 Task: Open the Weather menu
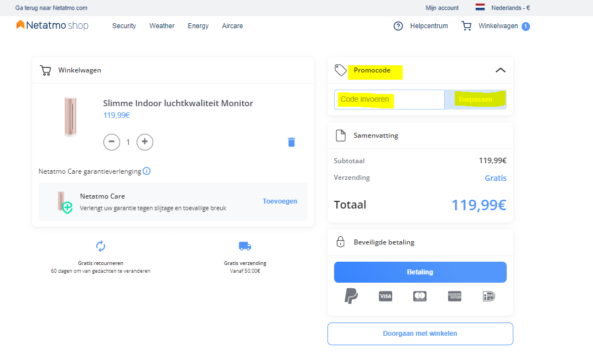coord(162,26)
